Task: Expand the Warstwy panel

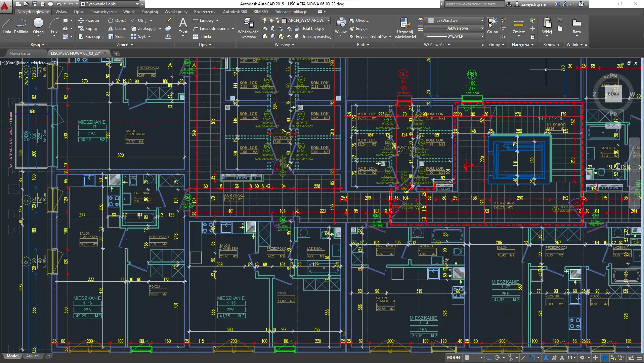Action: 285,45
